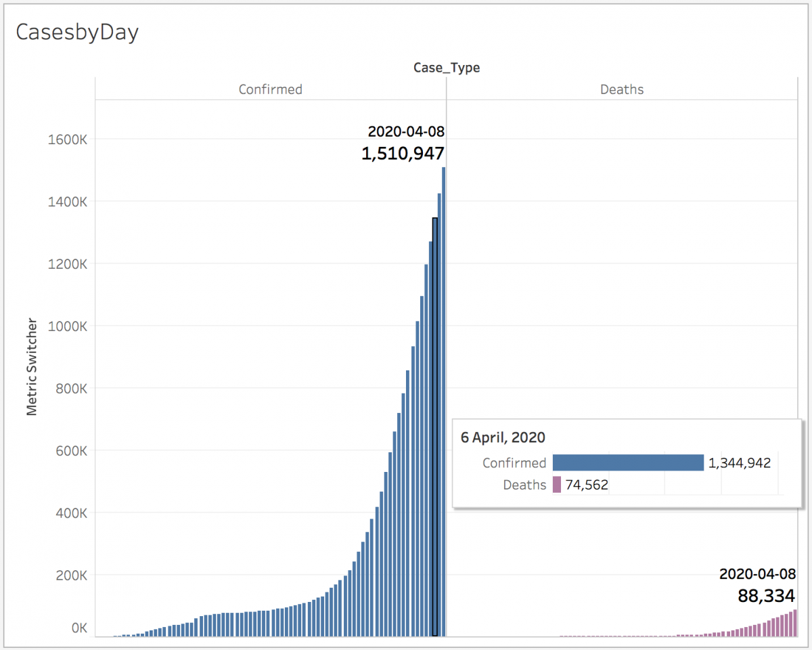Click the 1,510,947 annotation value
Screen dimensions: 812x650
(x=401, y=153)
